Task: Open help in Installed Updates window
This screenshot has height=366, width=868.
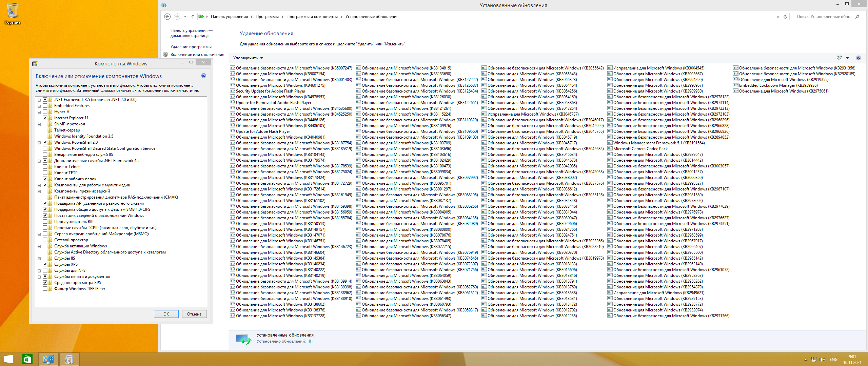Action: point(859,58)
